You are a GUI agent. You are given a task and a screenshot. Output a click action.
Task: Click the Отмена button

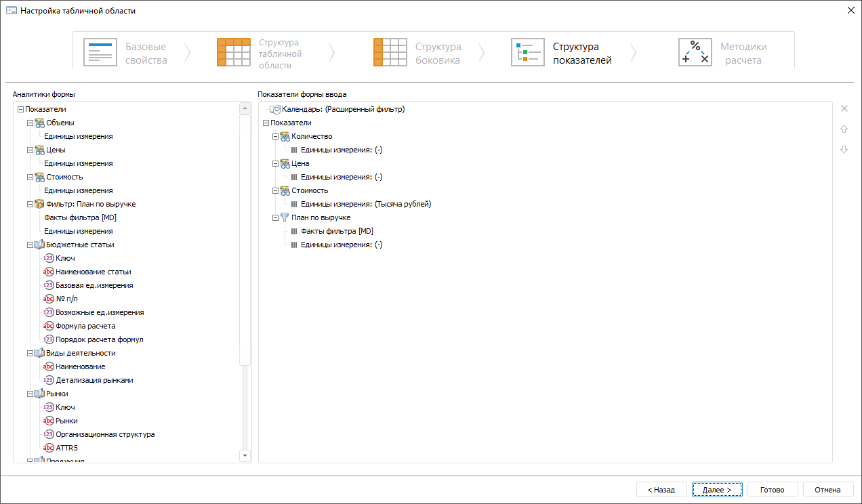828,490
